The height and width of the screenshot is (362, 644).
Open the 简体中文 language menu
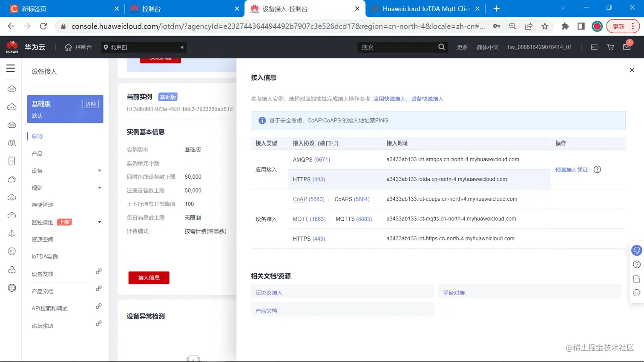pos(488,47)
